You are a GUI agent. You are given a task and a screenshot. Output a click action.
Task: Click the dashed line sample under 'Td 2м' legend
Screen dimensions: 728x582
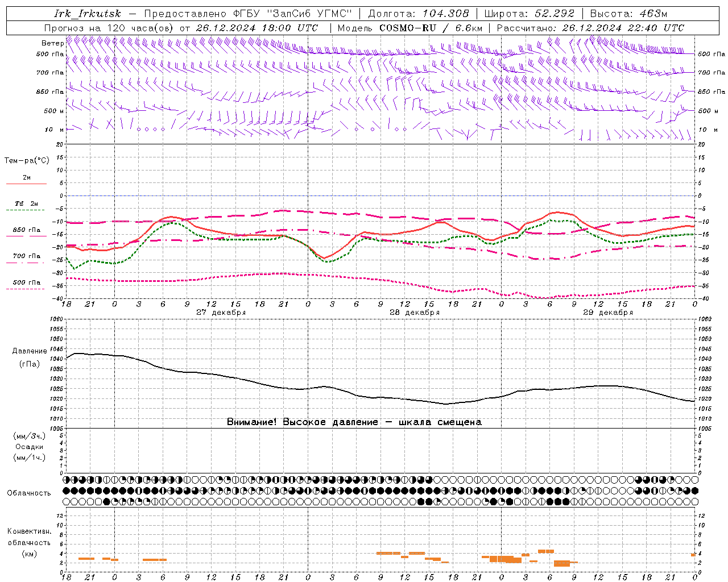[26, 210]
